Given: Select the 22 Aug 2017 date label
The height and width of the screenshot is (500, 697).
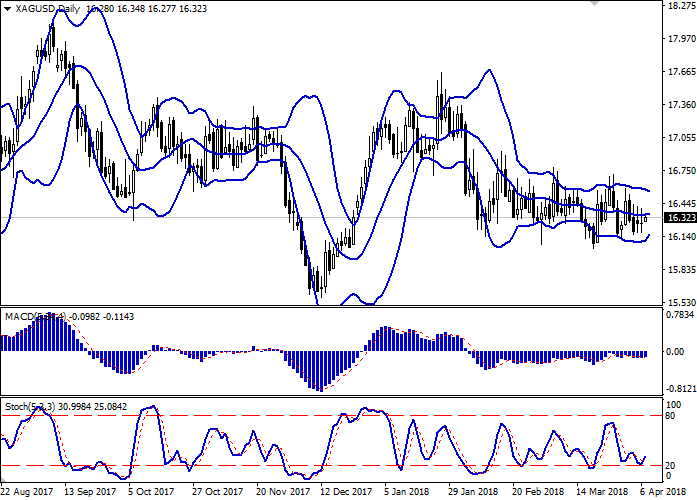Looking at the screenshot, I should [29, 492].
